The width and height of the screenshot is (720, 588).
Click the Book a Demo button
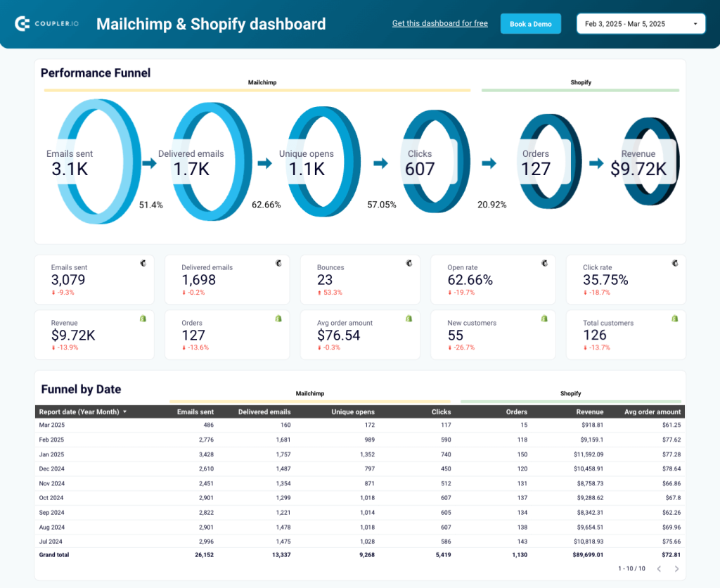[x=530, y=24]
